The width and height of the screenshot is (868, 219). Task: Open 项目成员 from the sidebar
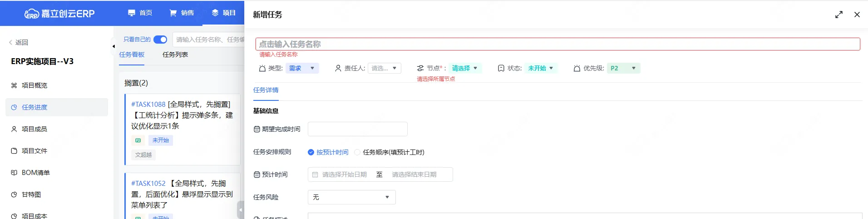coord(34,129)
